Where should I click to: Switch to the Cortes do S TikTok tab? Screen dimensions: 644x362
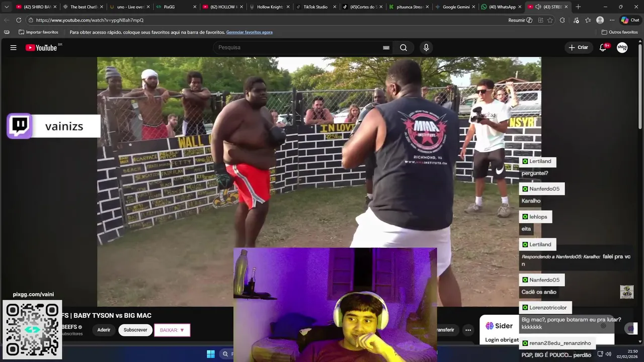pyautogui.click(x=362, y=7)
